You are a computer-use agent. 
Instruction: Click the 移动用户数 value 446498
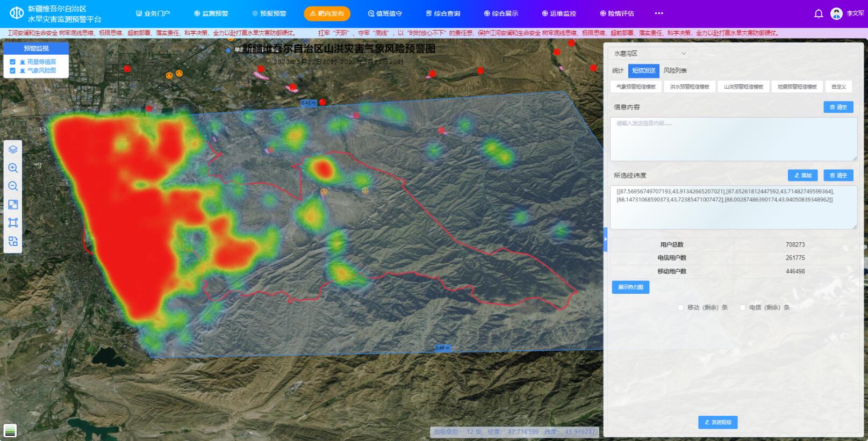pos(795,271)
